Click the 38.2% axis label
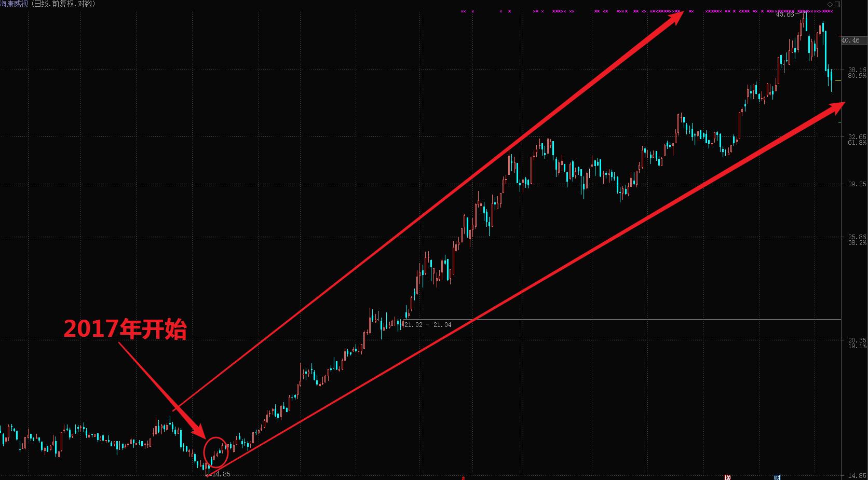Image resolution: width=868 pixels, height=480 pixels. pos(857,243)
